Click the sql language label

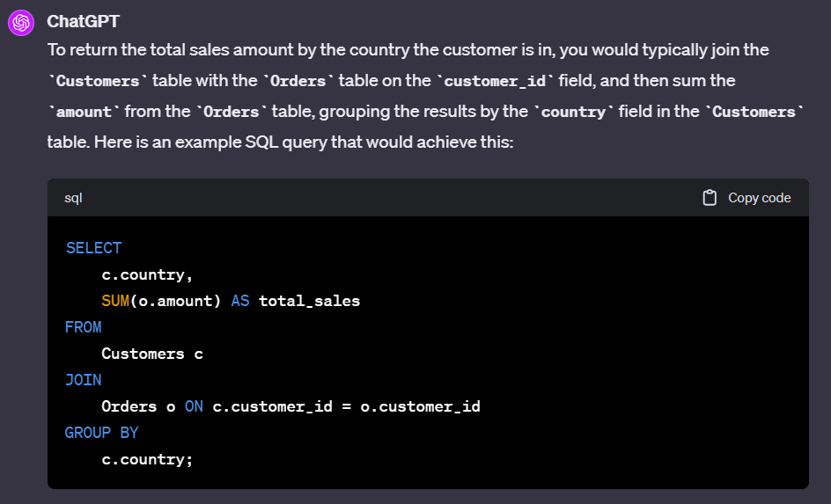[x=73, y=198]
